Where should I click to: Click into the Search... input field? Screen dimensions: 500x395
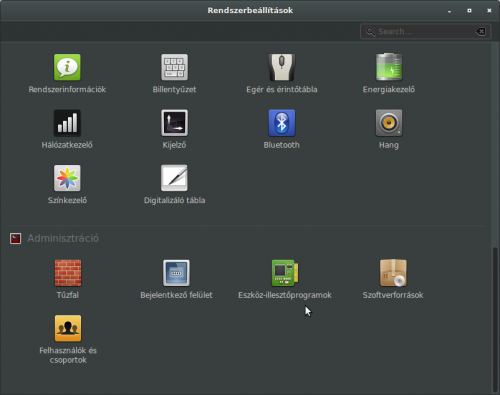point(425,32)
